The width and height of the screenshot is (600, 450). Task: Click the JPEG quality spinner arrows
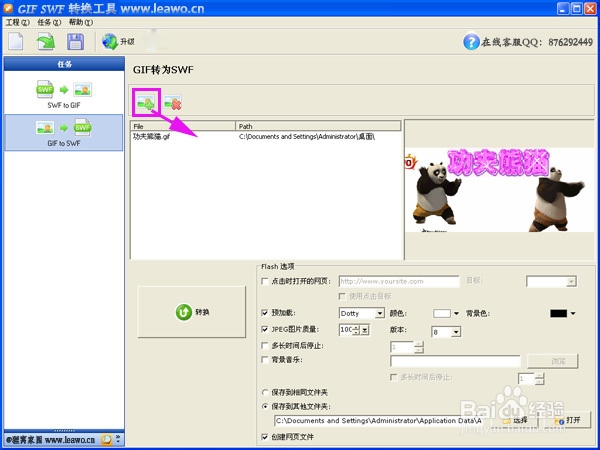tap(357, 329)
